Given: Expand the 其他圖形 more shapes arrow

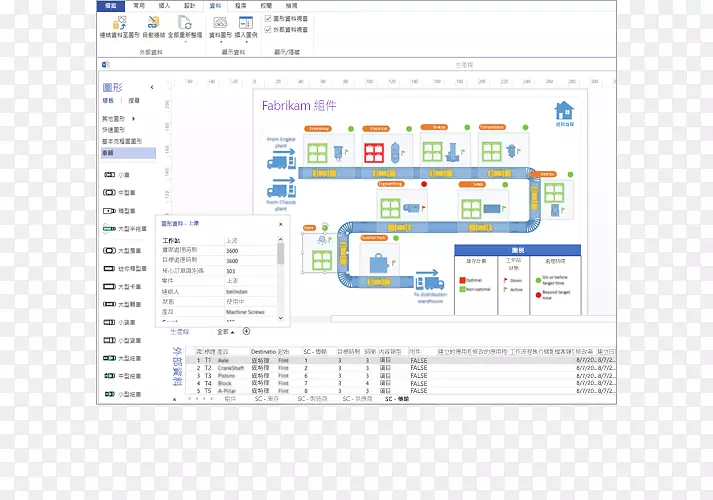Looking at the screenshot, I should pos(133,119).
